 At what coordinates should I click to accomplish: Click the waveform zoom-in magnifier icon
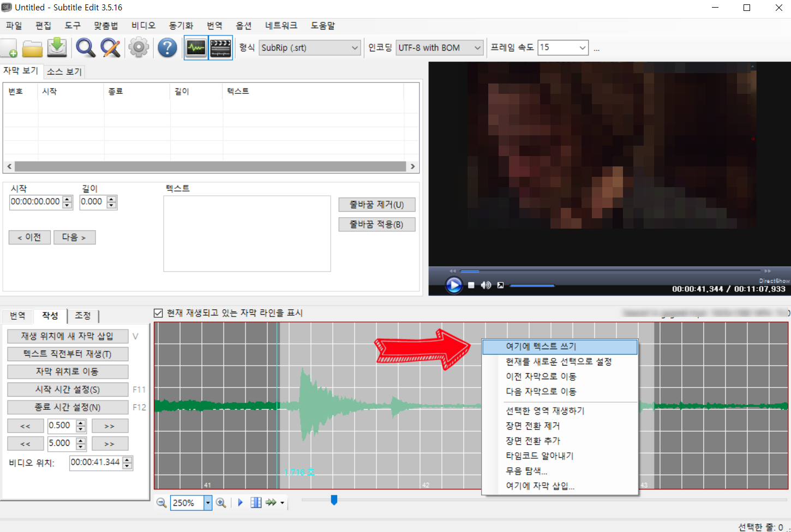tap(221, 503)
